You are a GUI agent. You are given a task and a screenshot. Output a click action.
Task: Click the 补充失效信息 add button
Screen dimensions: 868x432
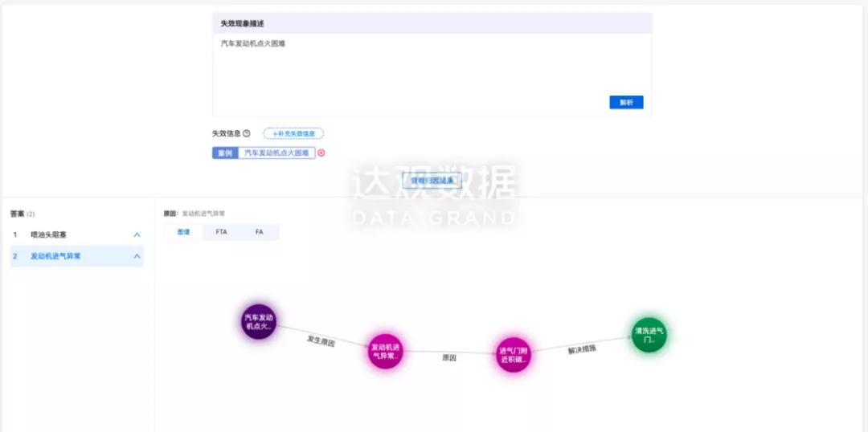[x=293, y=134]
